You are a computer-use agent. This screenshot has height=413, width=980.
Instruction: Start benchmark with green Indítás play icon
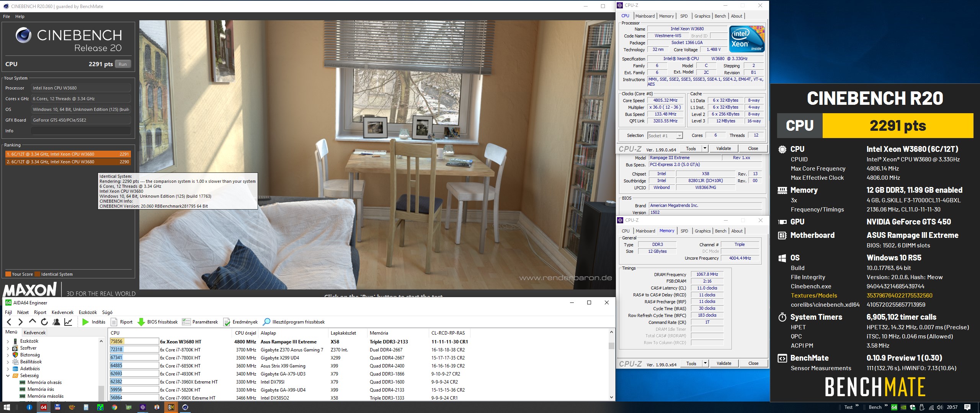click(x=86, y=322)
